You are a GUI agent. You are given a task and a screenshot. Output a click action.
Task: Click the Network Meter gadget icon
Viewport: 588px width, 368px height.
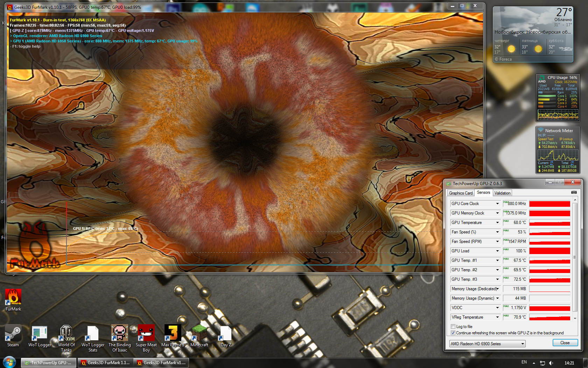[x=541, y=130]
